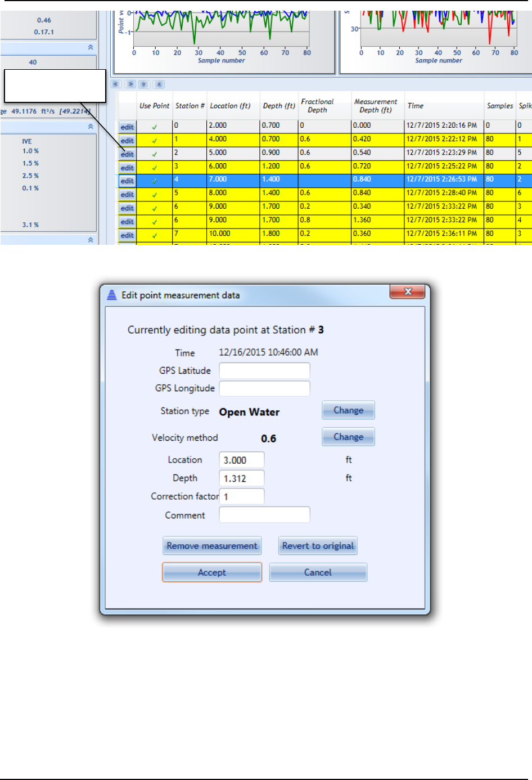532x780 pixels.
Task: Click the right arrow navigation icon above the table
Action: coord(130,84)
